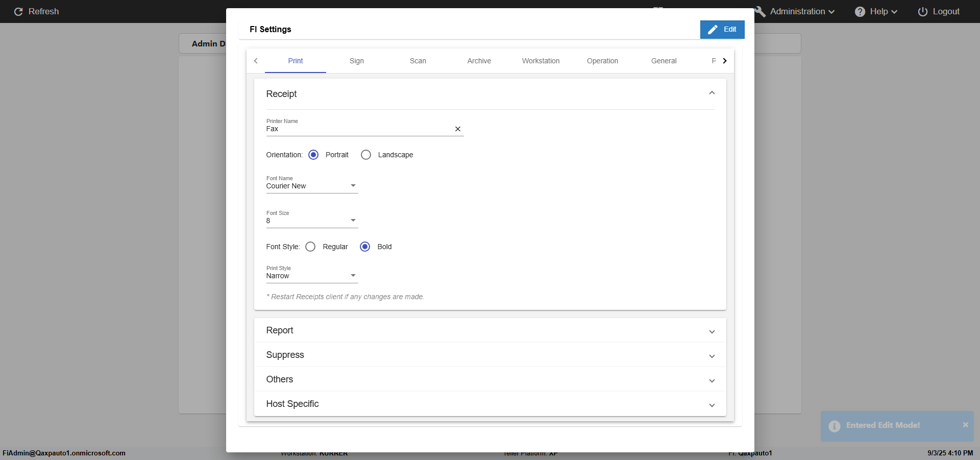This screenshot has height=460, width=980.
Task: Select Landscape orientation
Action: (x=366, y=155)
